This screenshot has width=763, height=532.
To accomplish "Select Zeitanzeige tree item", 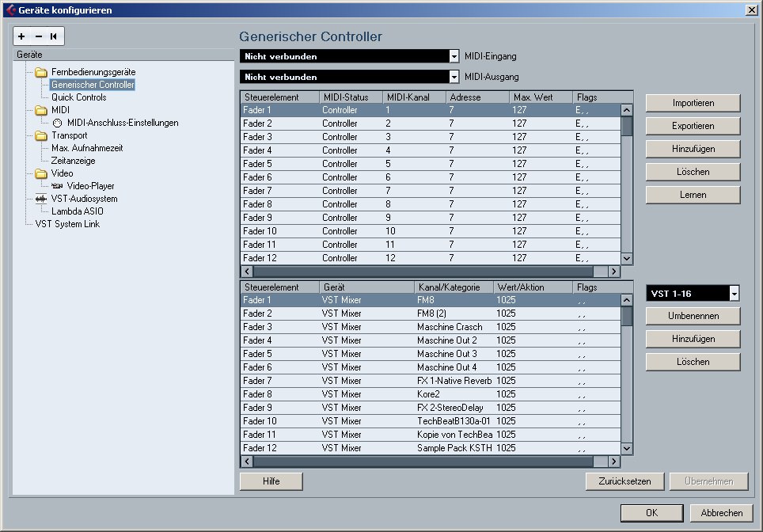I will coord(73,161).
